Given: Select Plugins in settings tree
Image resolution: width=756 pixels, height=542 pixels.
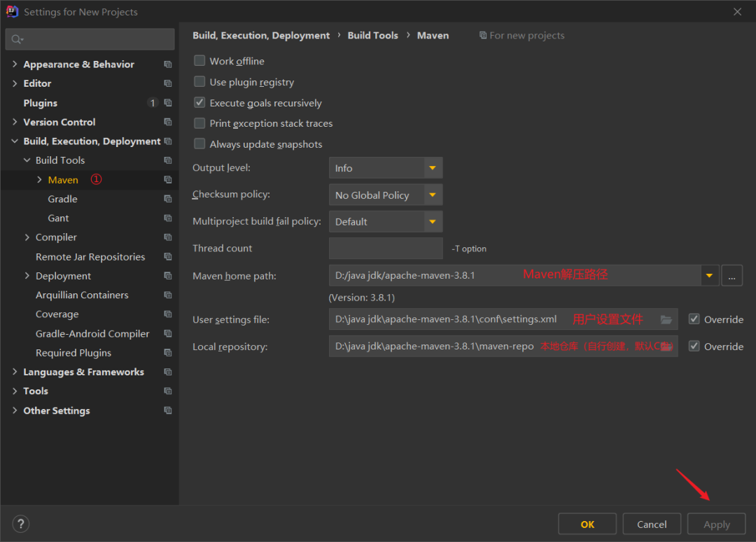Looking at the screenshot, I should [x=41, y=103].
